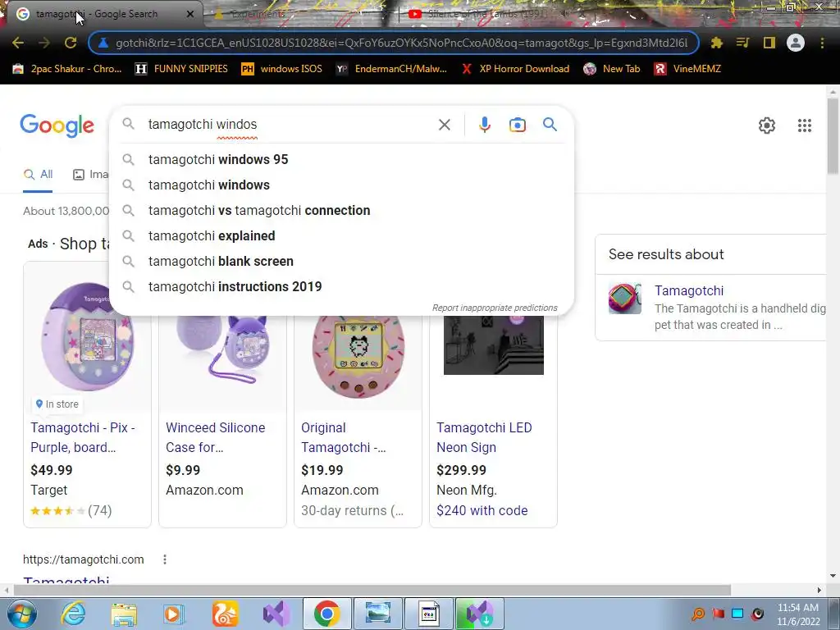This screenshot has height=630, width=840.
Task: Reload the page with refresh icon
Action: pyautogui.click(x=71, y=43)
